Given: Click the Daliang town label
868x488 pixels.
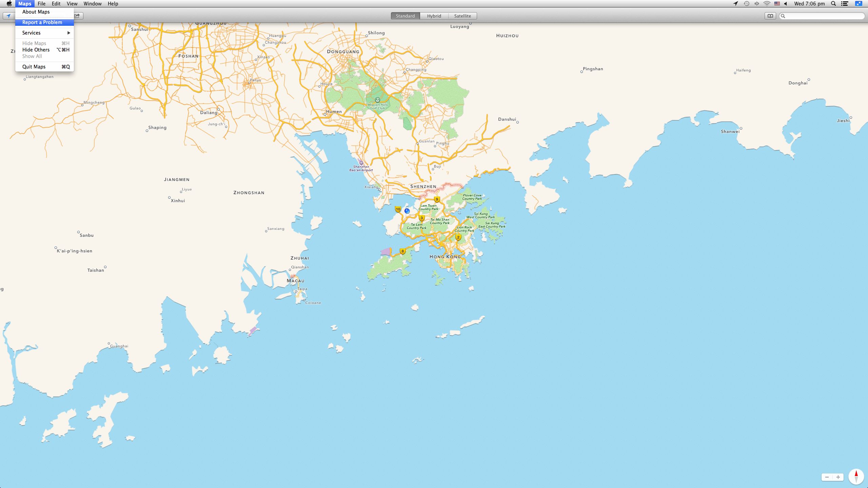Looking at the screenshot, I should (209, 113).
